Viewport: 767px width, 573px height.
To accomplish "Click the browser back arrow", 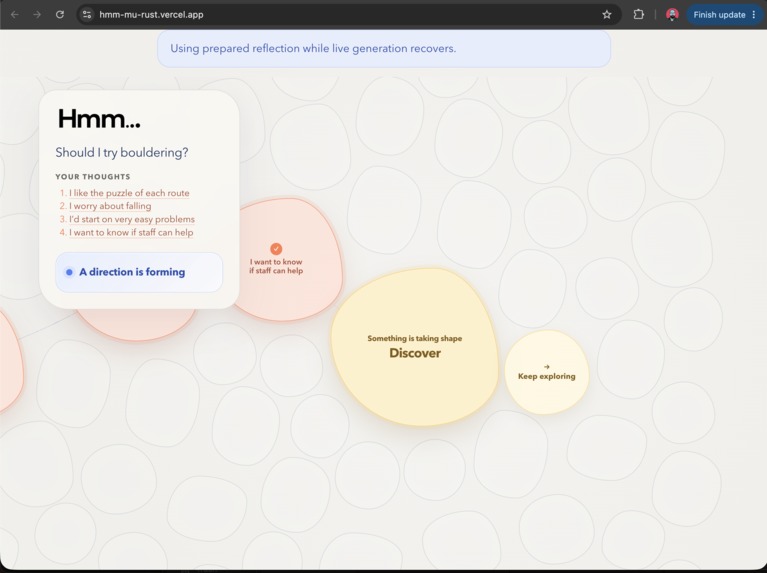I will click(x=15, y=15).
